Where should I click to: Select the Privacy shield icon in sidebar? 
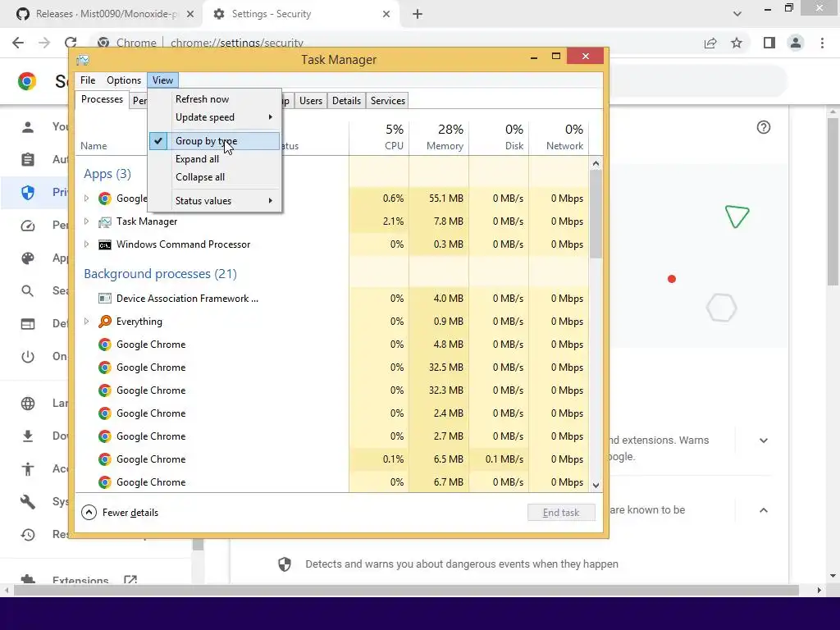click(28, 192)
